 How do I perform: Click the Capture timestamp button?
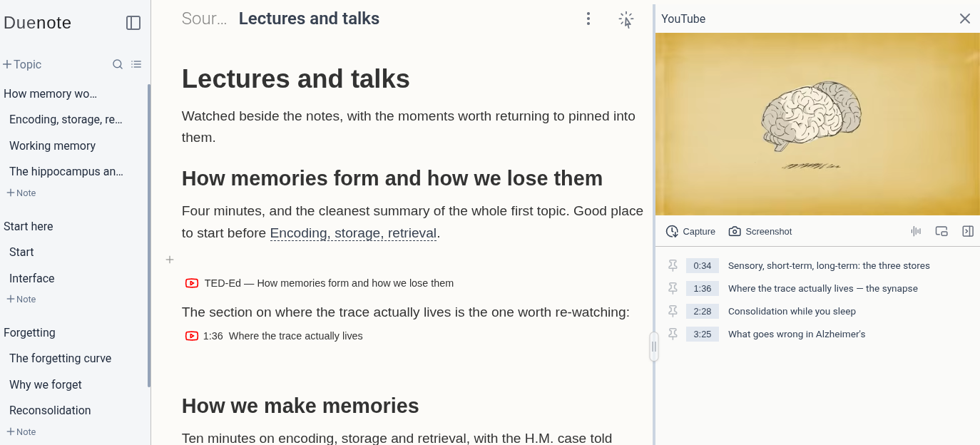(x=690, y=231)
